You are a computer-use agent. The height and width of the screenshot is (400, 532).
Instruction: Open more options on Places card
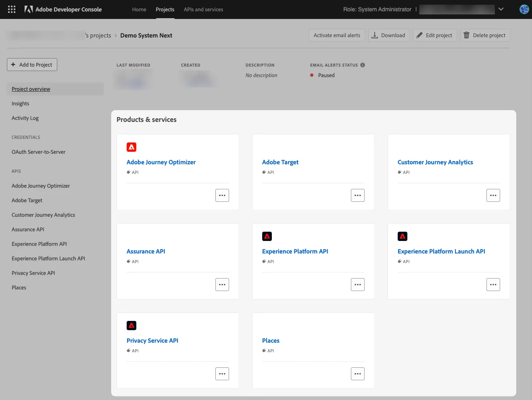click(x=358, y=374)
